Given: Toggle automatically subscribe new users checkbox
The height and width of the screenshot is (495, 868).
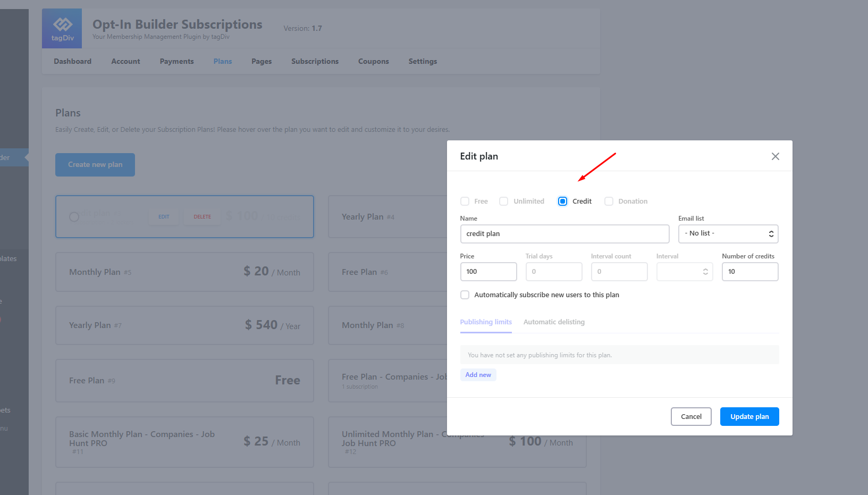Looking at the screenshot, I should click(x=465, y=295).
